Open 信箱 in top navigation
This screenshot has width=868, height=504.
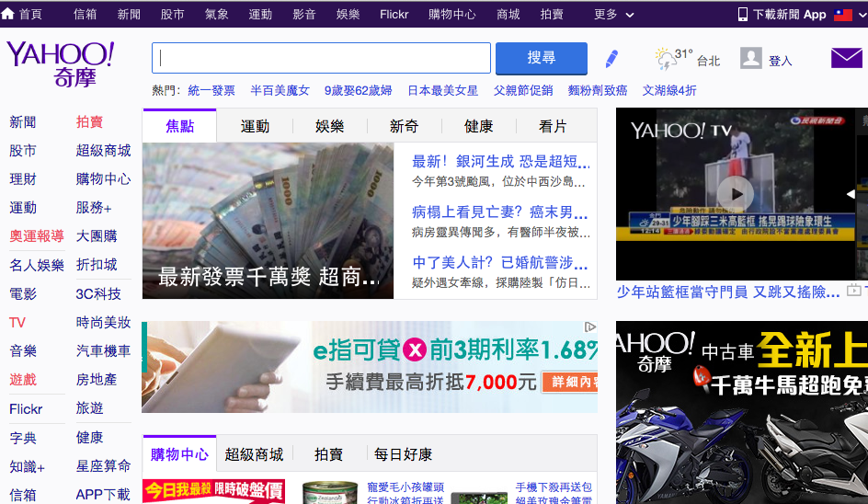pyautogui.click(x=85, y=15)
